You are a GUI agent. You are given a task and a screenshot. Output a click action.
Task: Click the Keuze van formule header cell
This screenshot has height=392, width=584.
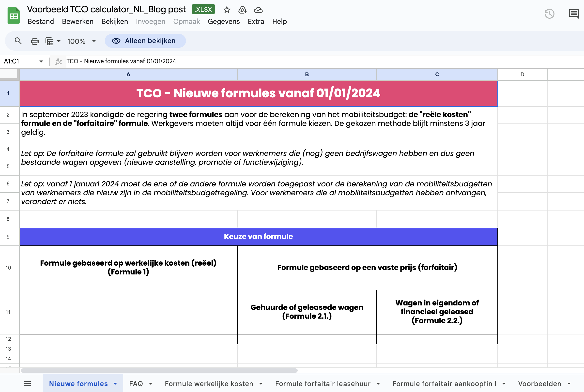tap(259, 237)
